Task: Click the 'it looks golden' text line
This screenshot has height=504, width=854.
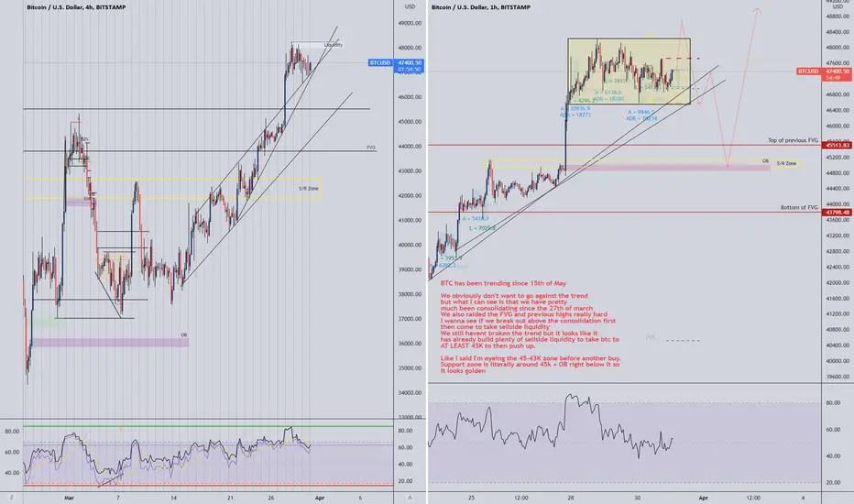Action: click(463, 370)
